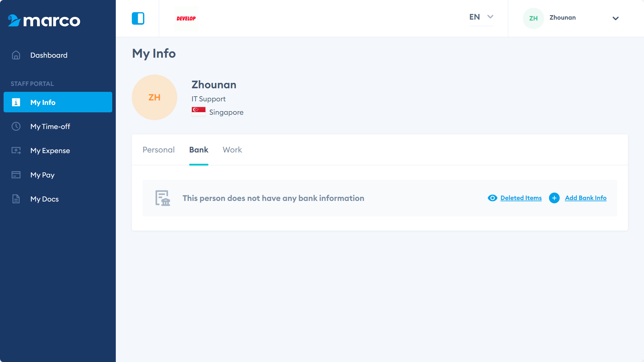The width and height of the screenshot is (644, 362).
Task: Click the DEVELOP company logo
Action: [186, 18]
